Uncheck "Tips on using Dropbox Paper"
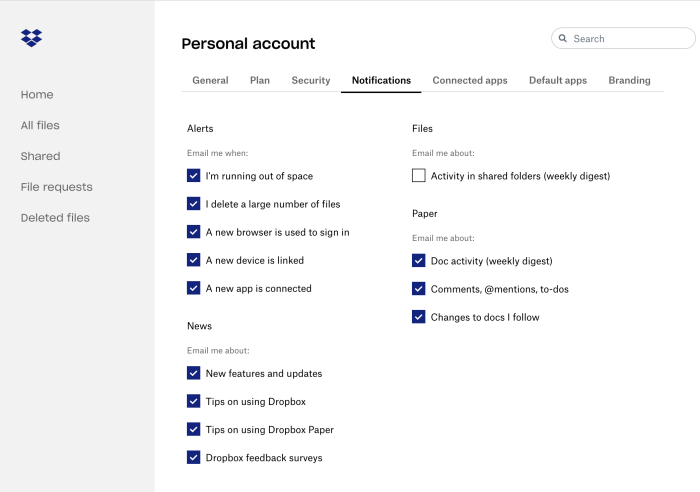This screenshot has width=700, height=492. coord(193,429)
